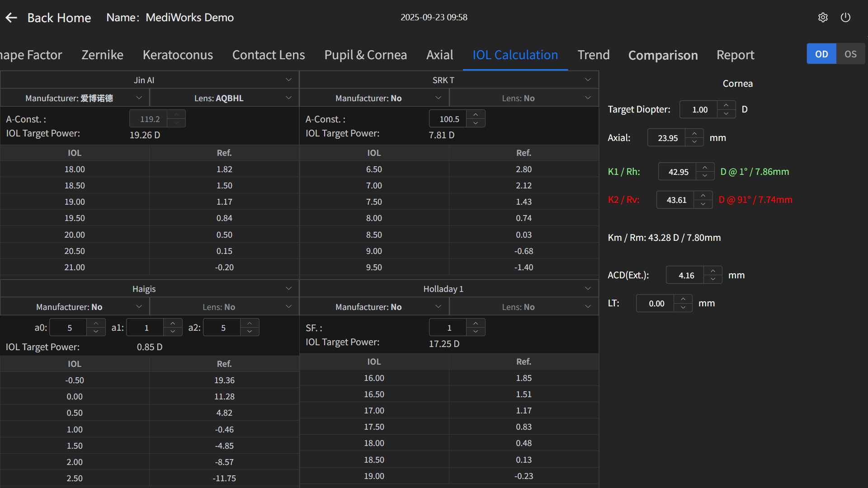This screenshot has height=488, width=868.
Task: Open the Report tab
Action: click(735, 55)
